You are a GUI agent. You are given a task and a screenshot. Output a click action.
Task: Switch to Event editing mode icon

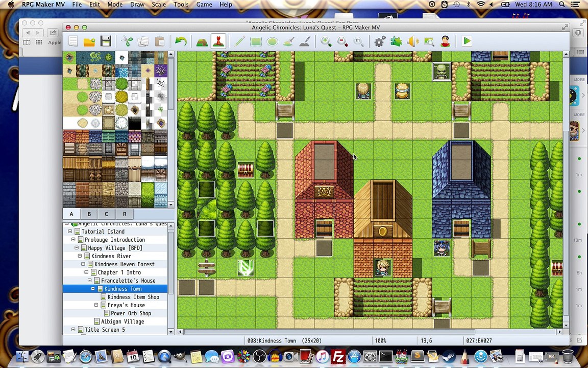(x=218, y=41)
